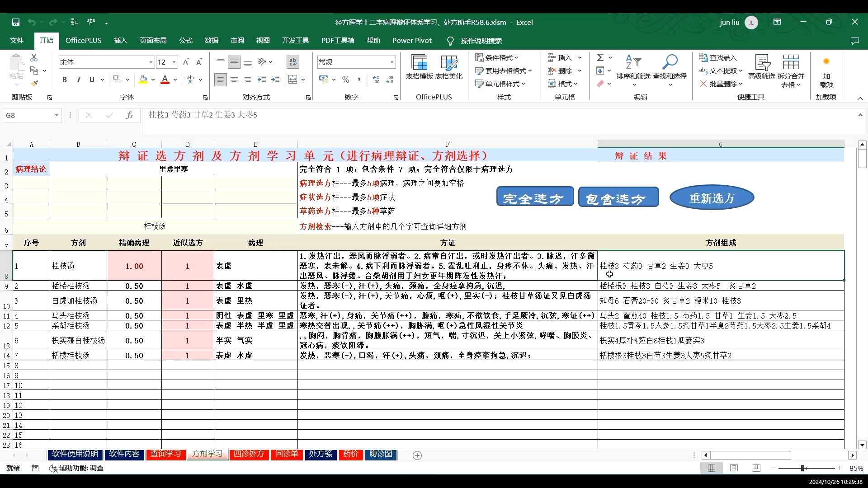868x488 pixels.
Task: Open the number format dropdown showing 常规
Action: click(x=392, y=62)
